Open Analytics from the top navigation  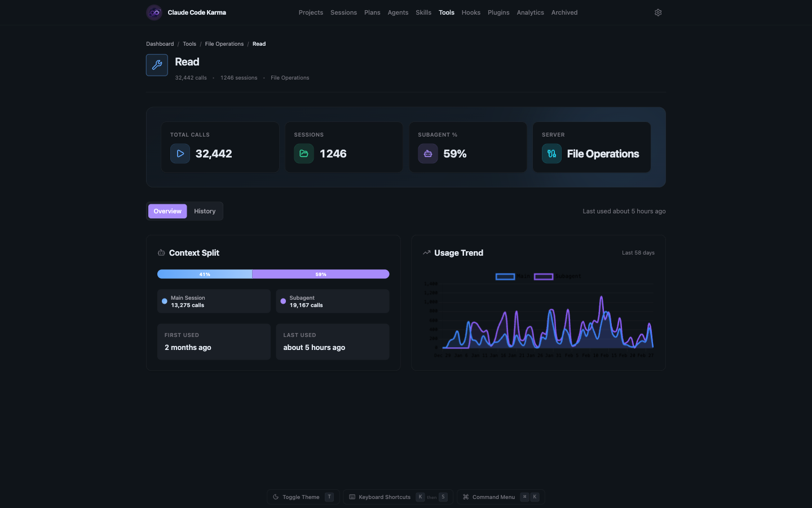531,12
